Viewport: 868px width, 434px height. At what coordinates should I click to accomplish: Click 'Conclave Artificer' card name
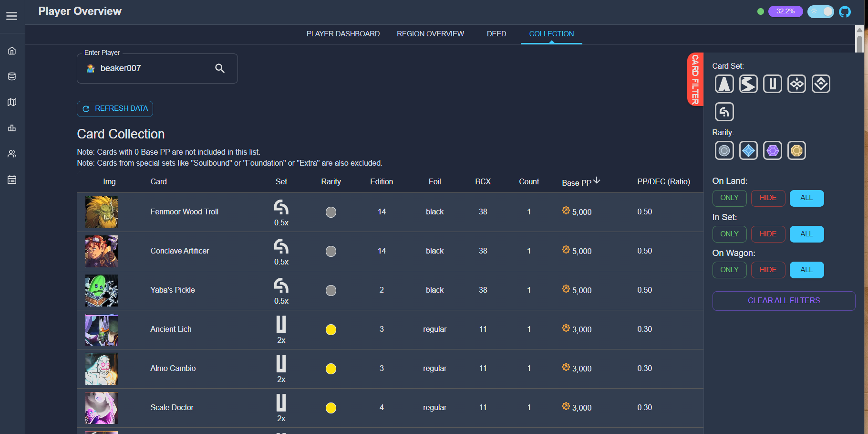pyautogui.click(x=180, y=251)
